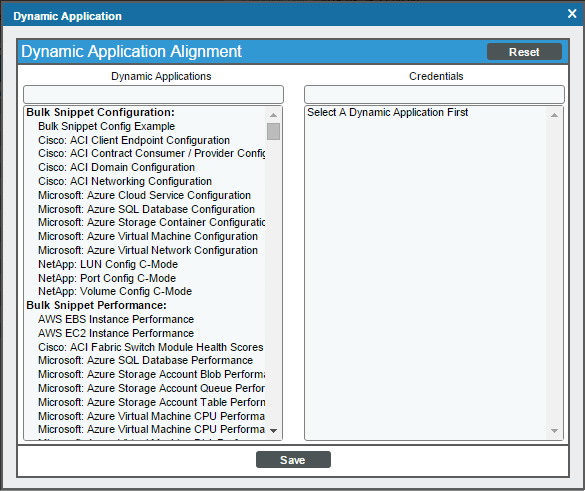Screen dimensions: 585x491
Task: Click the Dynamic Applications list scrollbar thumb
Action: click(x=273, y=131)
